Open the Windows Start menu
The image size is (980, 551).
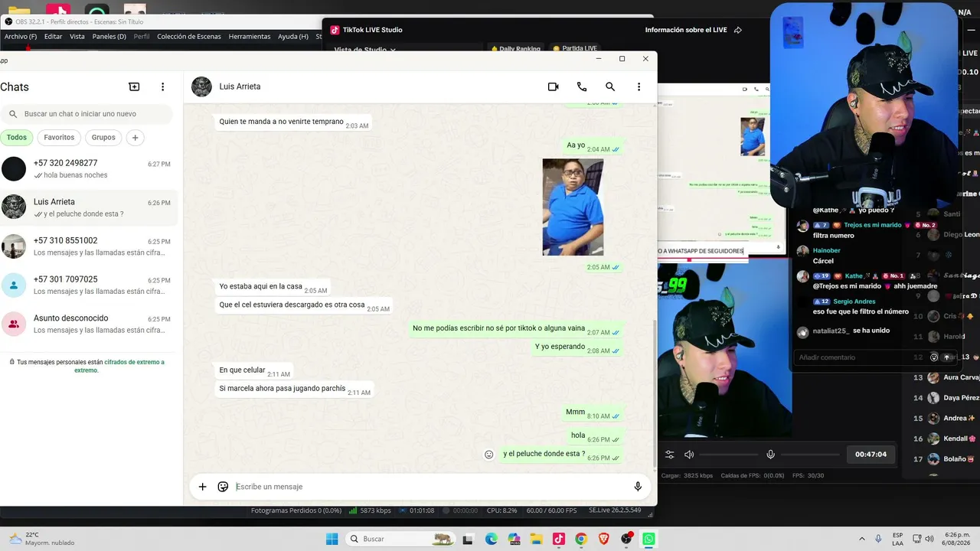click(332, 539)
